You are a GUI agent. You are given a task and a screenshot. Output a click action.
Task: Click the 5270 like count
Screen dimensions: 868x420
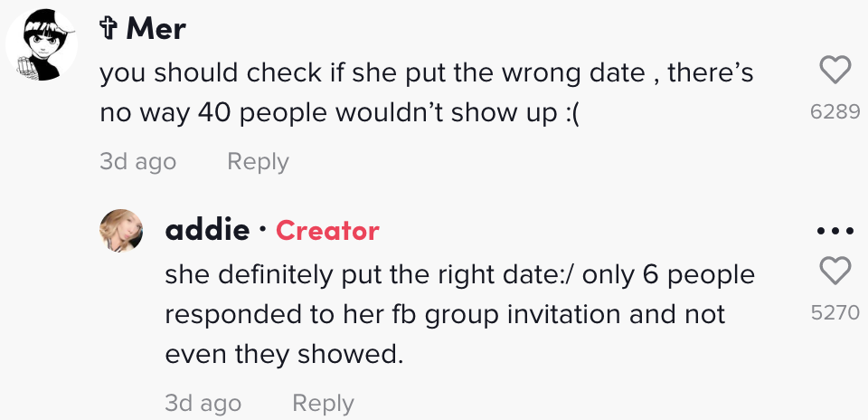[835, 313]
